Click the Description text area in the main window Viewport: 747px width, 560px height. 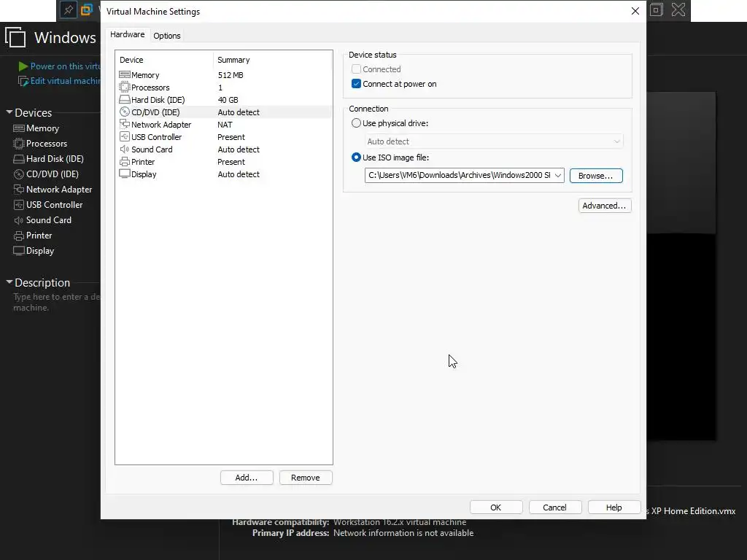pyautogui.click(x=56, y=303)
